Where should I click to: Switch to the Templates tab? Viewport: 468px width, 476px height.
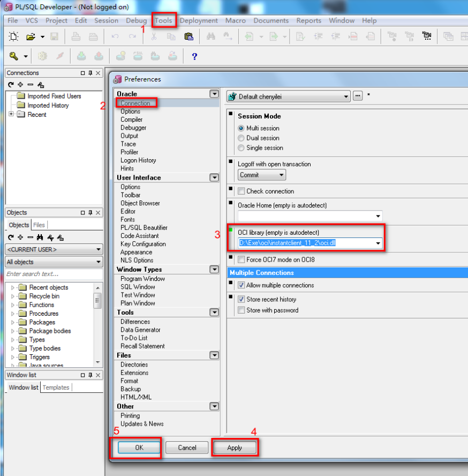pyautogui.click(x=56, y=388)
